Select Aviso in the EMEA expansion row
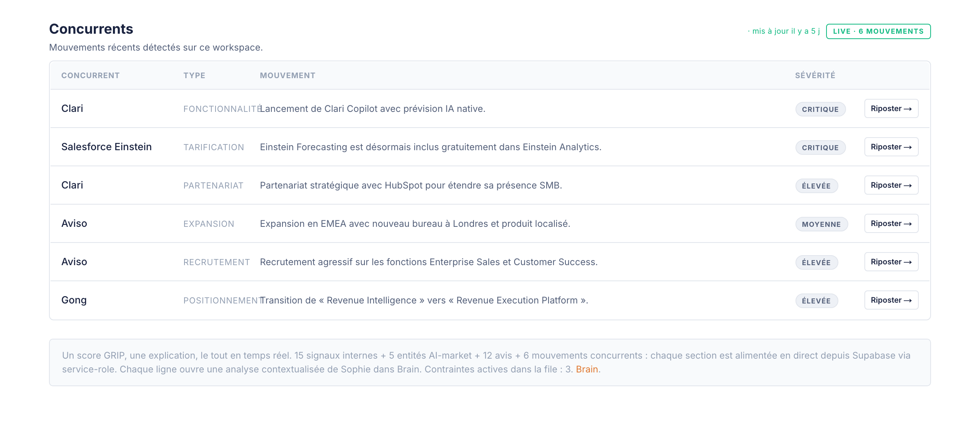 click(74, 223)
